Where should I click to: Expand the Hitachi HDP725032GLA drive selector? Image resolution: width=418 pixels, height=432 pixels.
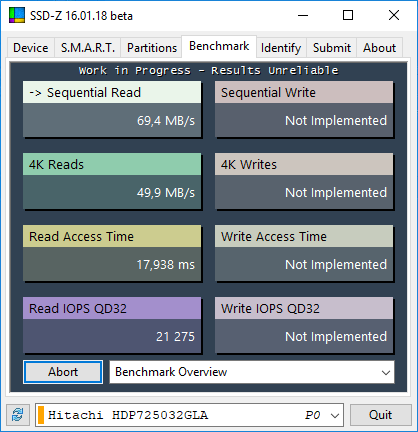[x=189, y=415]
